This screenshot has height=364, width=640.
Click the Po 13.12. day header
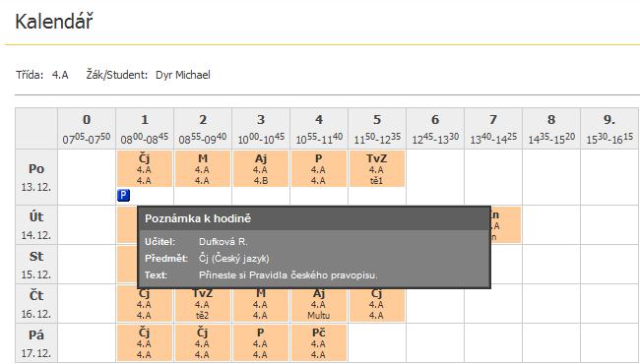pyautogui.click(x=36, y=177)
